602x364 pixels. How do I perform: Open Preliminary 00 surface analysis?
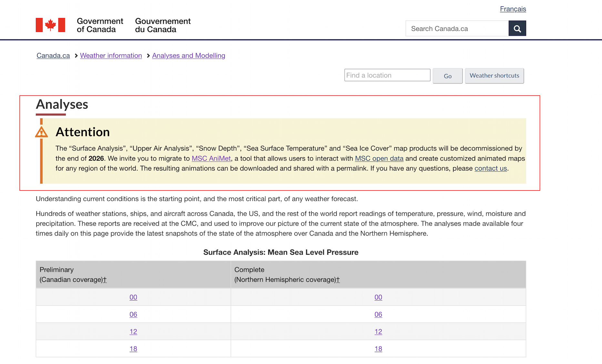pyautogui.click(x=133, y=297)
